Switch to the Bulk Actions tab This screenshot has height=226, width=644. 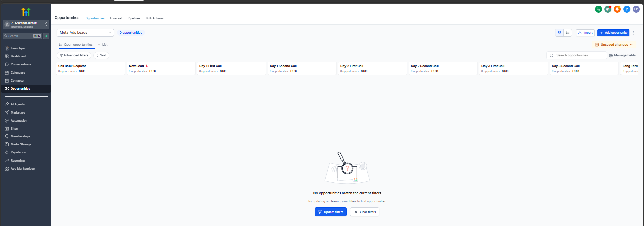click(154, 18)
